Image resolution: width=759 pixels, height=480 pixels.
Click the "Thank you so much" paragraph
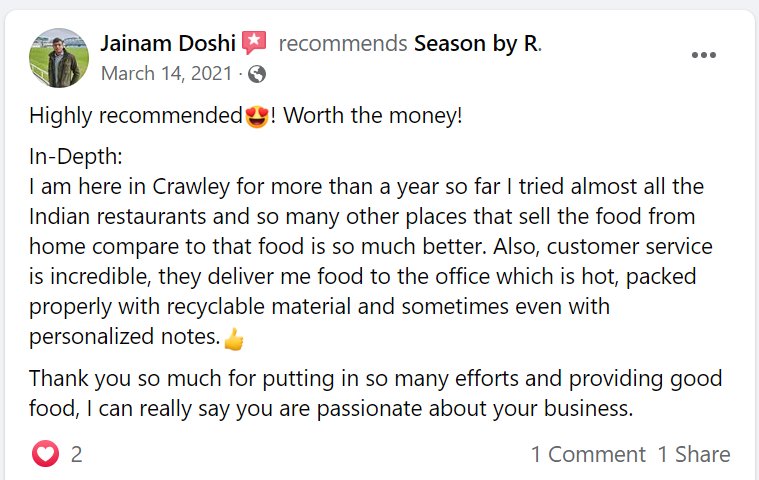coord(375,394)
